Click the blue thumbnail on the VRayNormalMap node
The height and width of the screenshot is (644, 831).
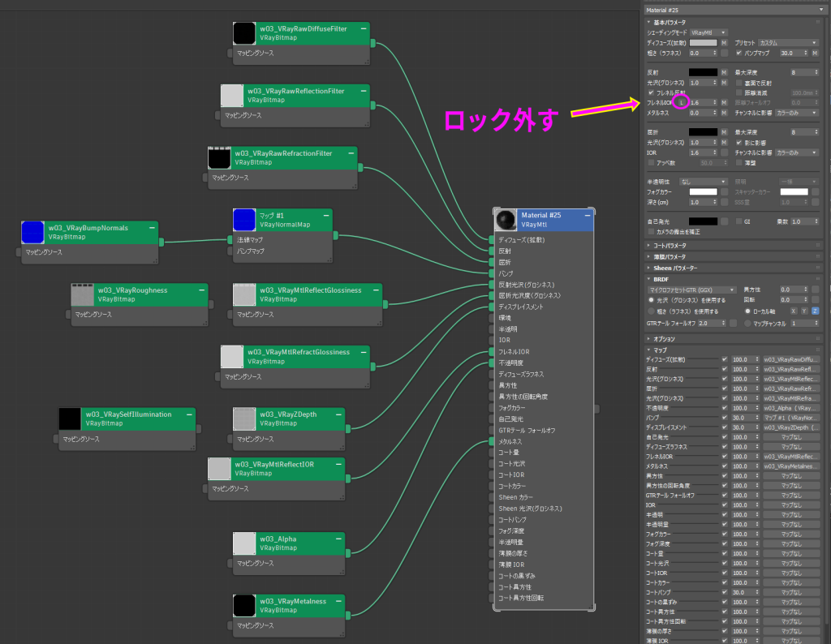click(x=244, y=220)
